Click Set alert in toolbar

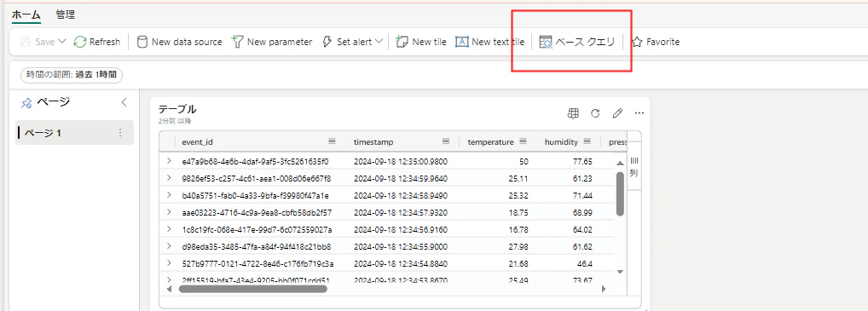347,42
